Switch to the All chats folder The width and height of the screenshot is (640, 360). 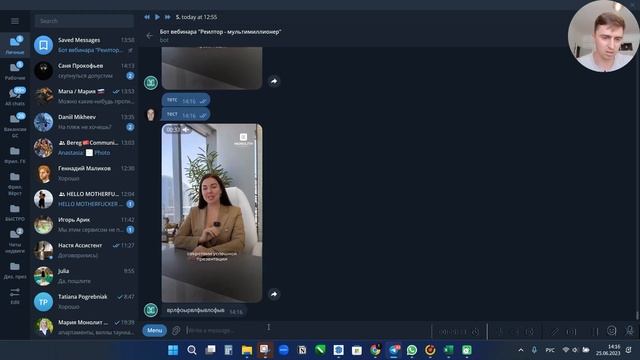tap(15, 96)
